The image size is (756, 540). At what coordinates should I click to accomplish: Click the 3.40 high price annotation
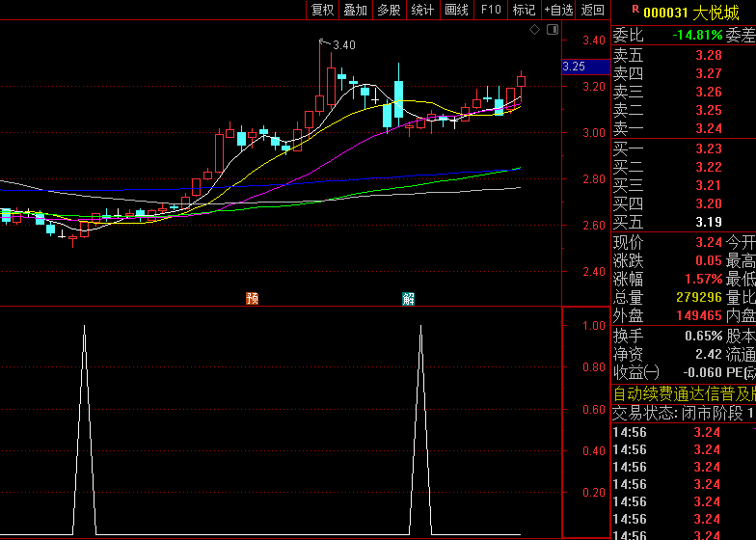343,45
